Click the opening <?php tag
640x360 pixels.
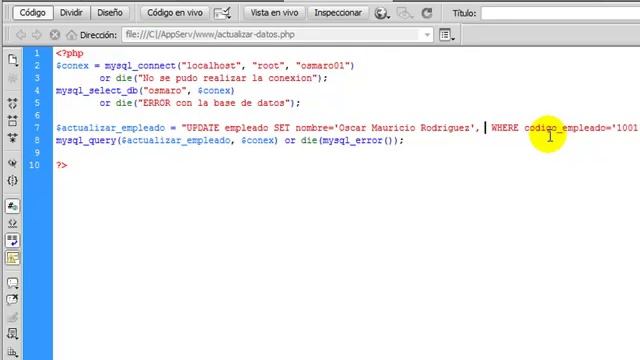70,53
